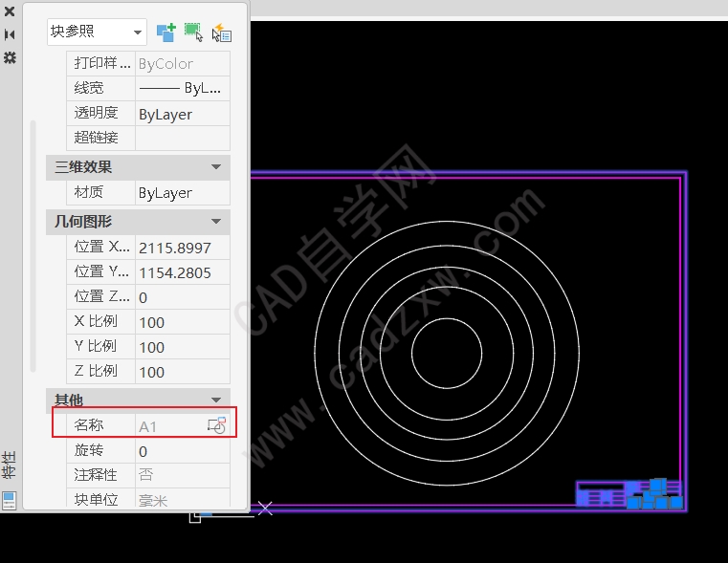
Task: Edit Y 比例 value 100
Action: [x=183, y=347]
